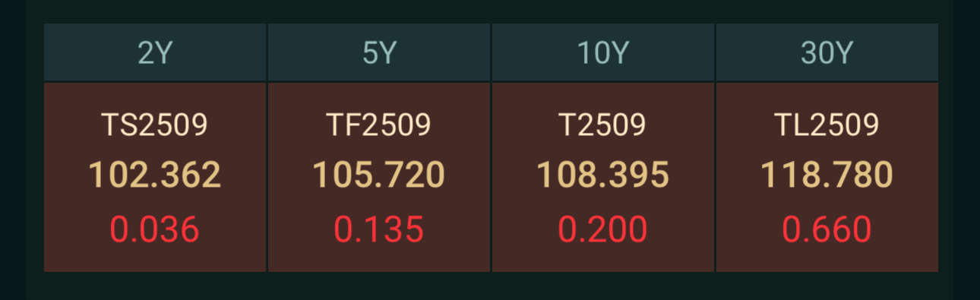
Task: Click the 0.036 change value
Action: click(155, 229)
